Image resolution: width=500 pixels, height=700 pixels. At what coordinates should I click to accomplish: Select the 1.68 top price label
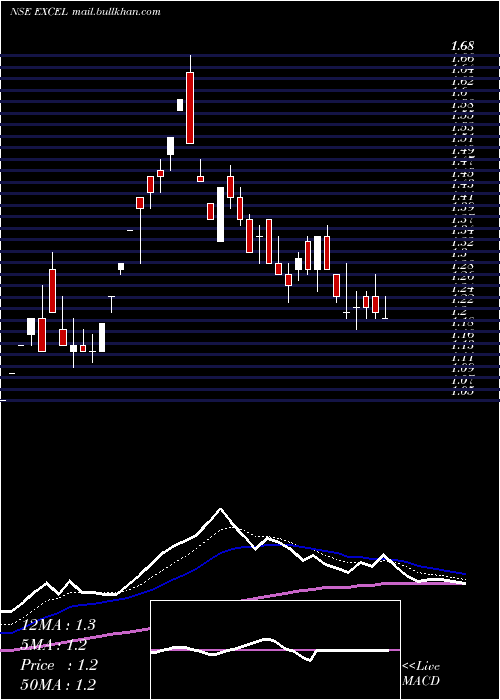462,46
